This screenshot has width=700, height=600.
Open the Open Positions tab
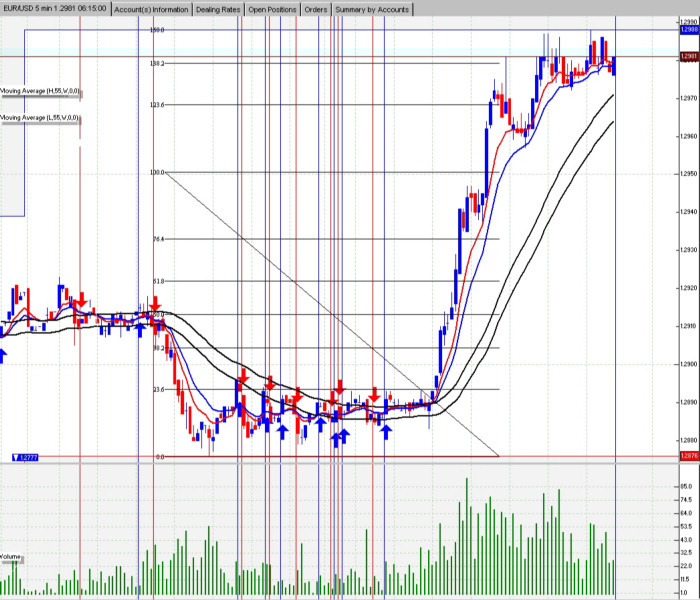tap(272, 9)
